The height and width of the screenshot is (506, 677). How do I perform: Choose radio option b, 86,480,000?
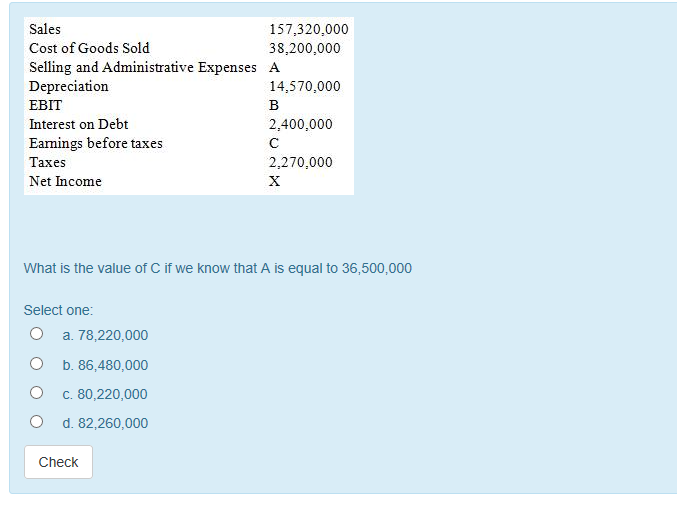click(37, 364)
